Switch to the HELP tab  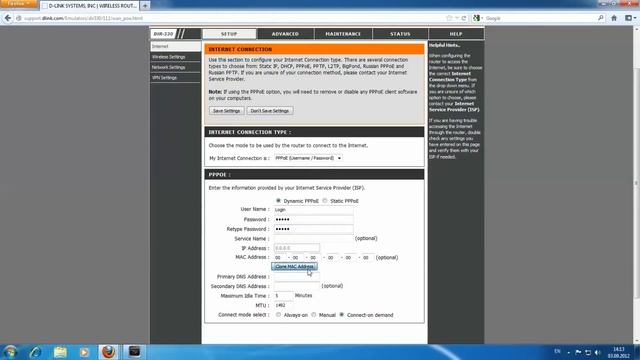point(456,34)
